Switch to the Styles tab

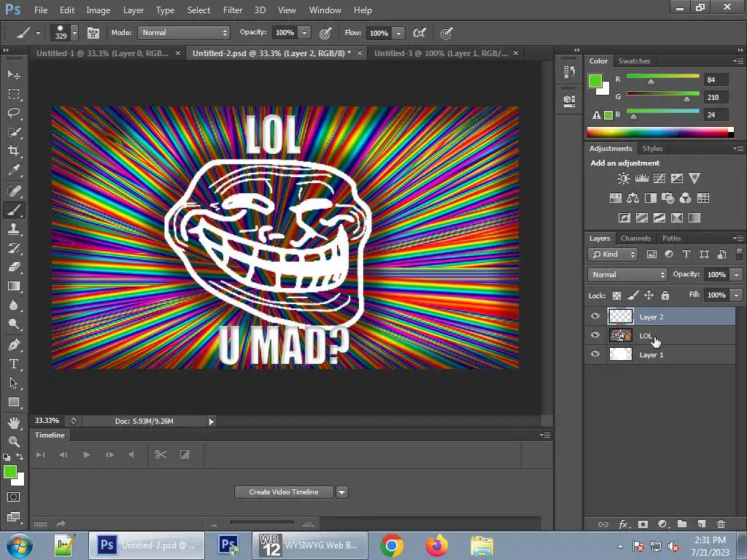652,149
